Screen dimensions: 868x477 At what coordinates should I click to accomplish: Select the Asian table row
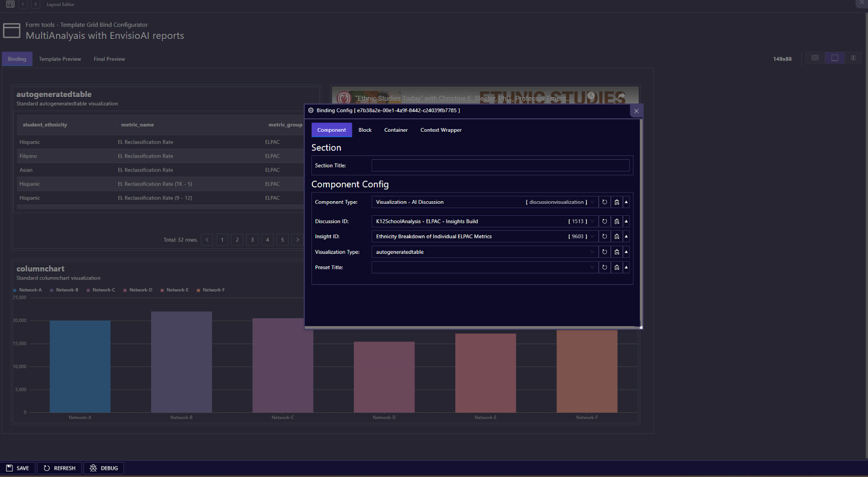pyautogui.click(x=160, y=170)
